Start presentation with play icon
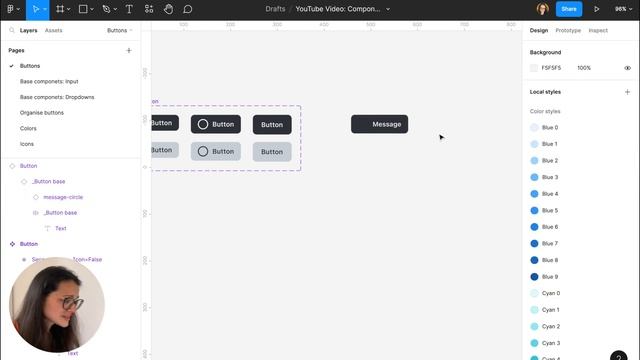 pyautogui.click(x=597, y=9)
